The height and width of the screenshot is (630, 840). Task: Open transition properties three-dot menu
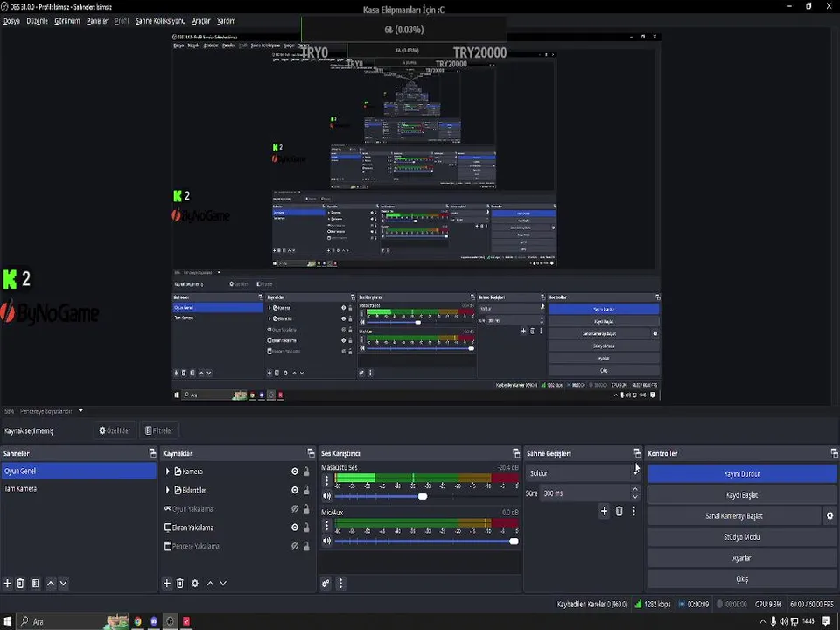point(633,511)
